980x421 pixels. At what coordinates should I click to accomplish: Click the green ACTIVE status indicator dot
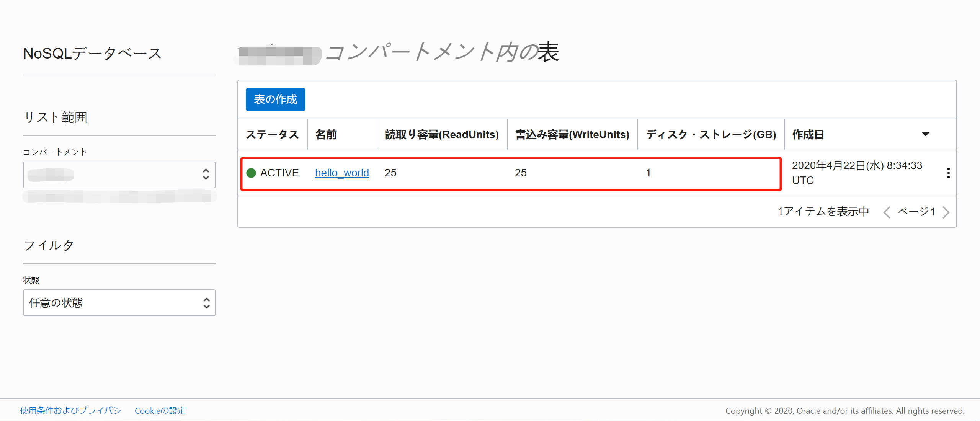(251, 173)
